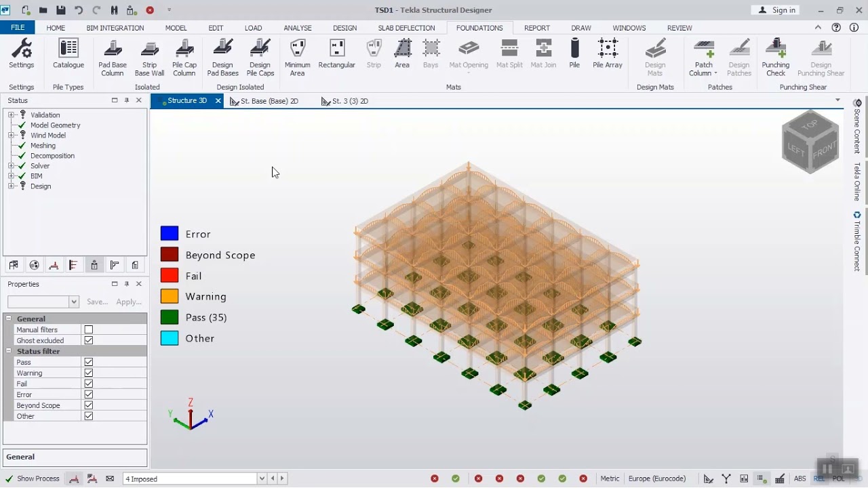Image resolution: width=868 pixels, height=488 pixels.
Task: Open the Patch Column dropdown arrow
Action: click(715, 73)
